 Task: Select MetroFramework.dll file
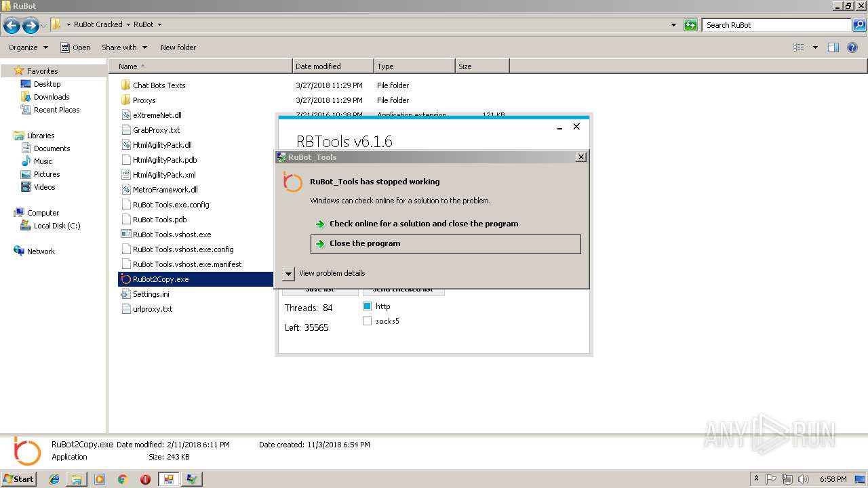click(165, 190)
